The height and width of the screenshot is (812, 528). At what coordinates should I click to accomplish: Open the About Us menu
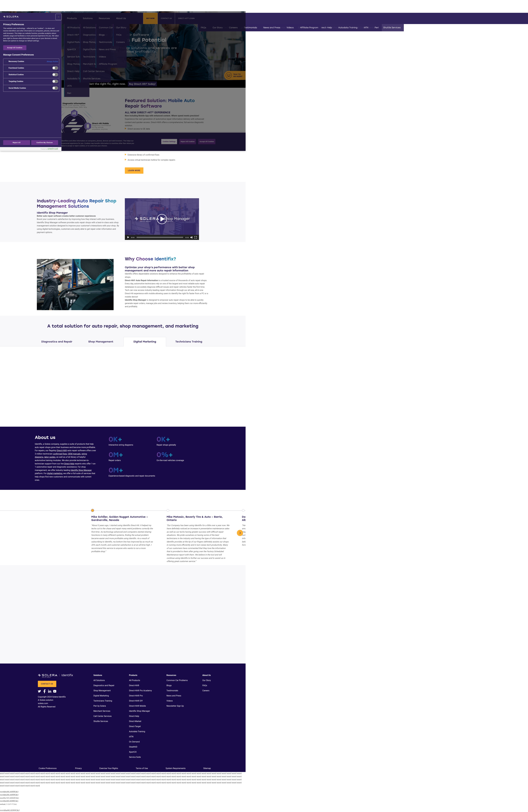121,18
